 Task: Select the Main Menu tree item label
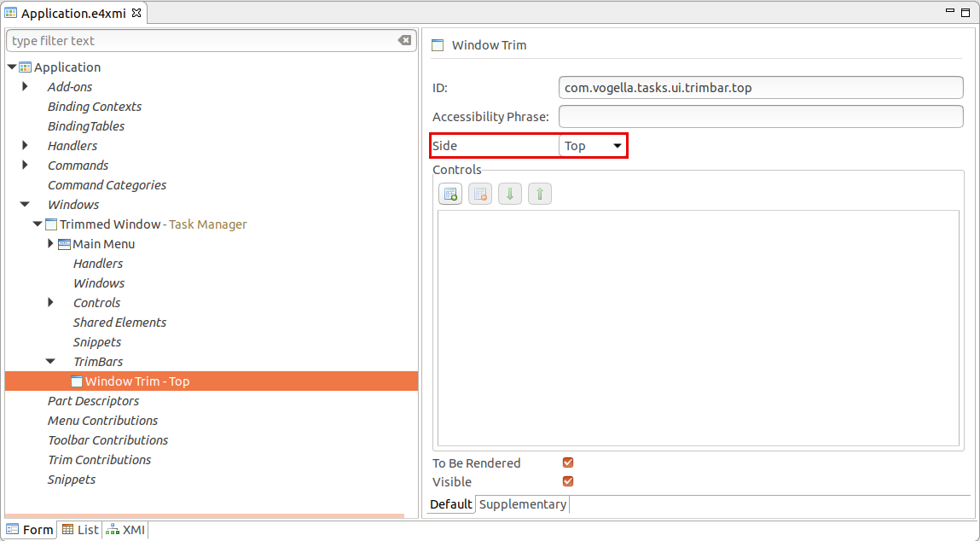[x=104, y=244]
